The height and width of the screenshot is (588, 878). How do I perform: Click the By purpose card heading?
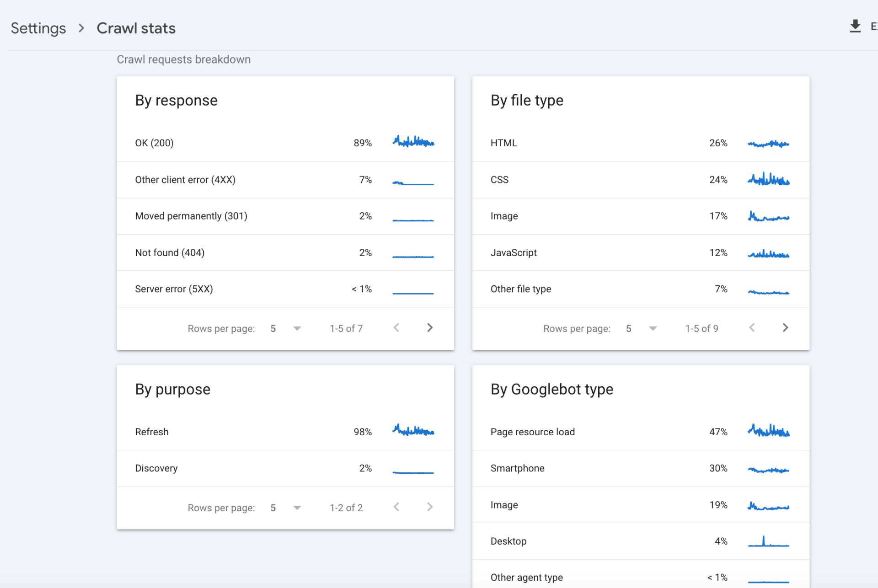pos(172,390)
